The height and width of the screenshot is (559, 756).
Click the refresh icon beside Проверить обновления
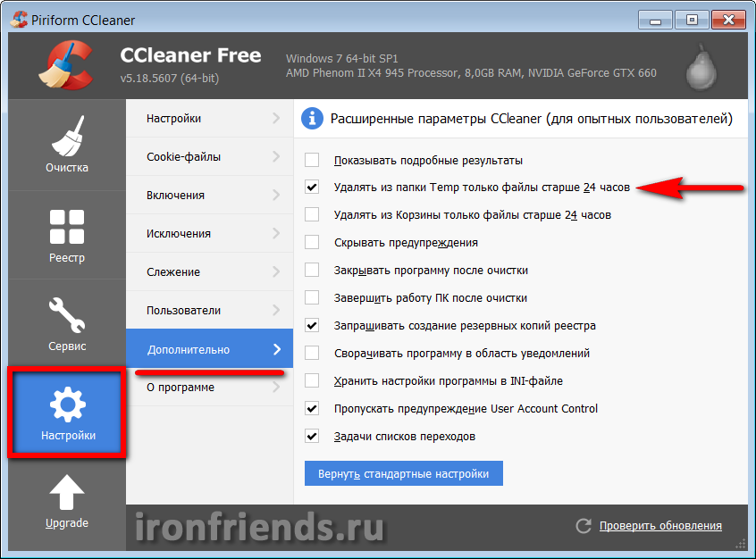(584, 526)
